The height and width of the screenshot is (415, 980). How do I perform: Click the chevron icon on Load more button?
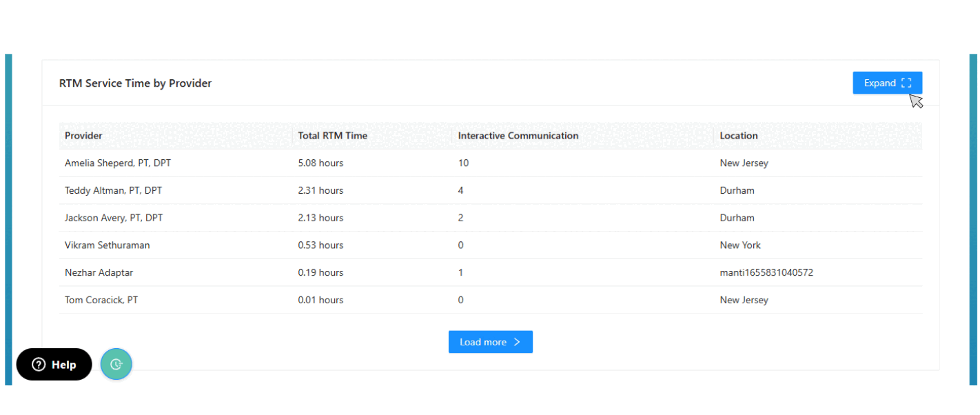tap(517, 342)
